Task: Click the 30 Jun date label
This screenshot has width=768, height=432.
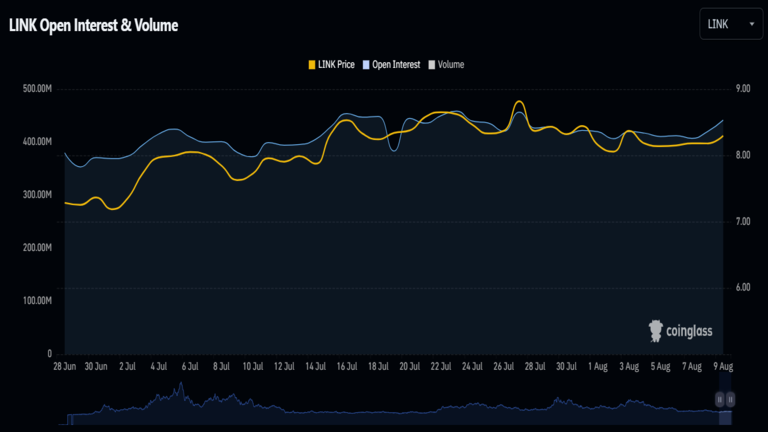Action: (x=96, y=366)
